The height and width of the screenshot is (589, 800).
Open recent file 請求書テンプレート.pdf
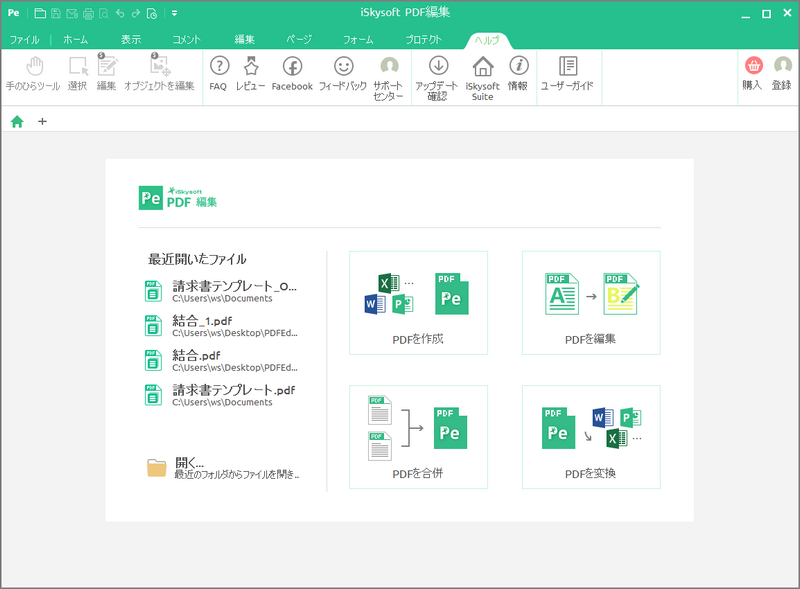pyautogui.click(x=220, y=395)
